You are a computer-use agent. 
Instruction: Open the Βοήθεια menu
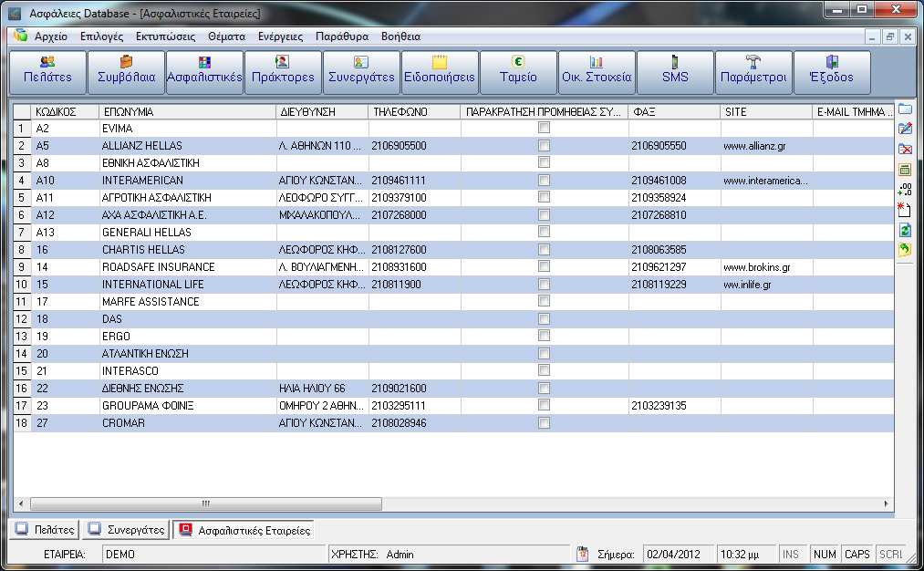400,36
